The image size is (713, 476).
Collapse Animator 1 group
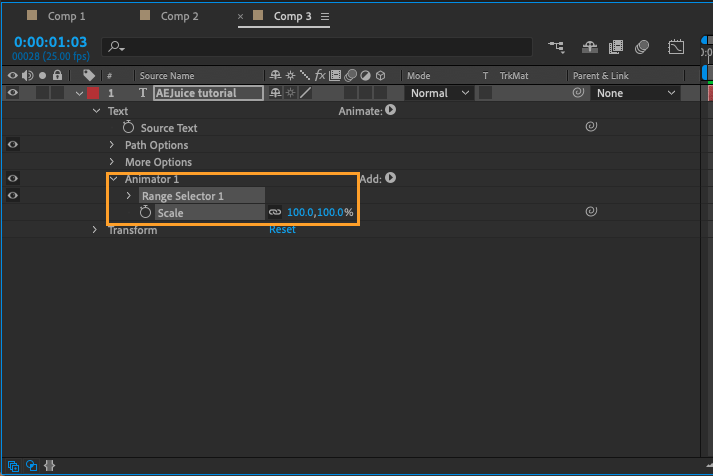(x=114, y=179)
